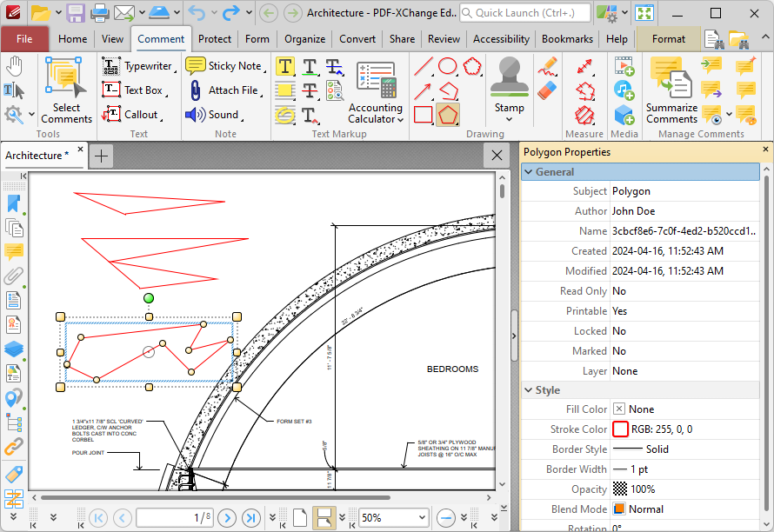Close the document view pane
The width and height of the screenshot is (774, 532).
497,156
